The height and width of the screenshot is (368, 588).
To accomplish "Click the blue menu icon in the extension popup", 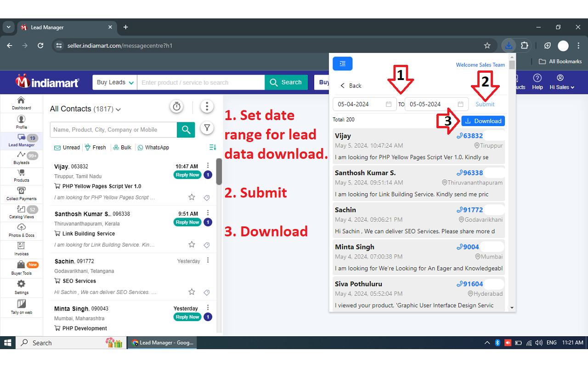I will point(343,64).
